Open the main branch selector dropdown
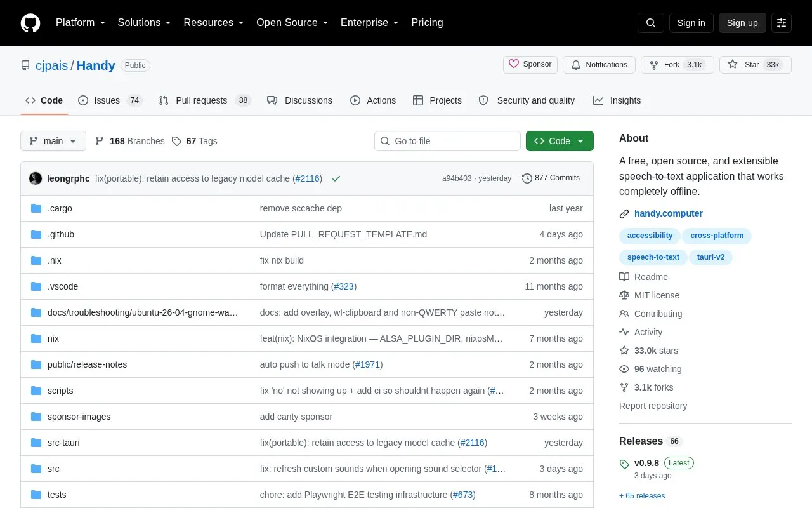The height and width of the screenshot is (508, 812). coord(53,141)
